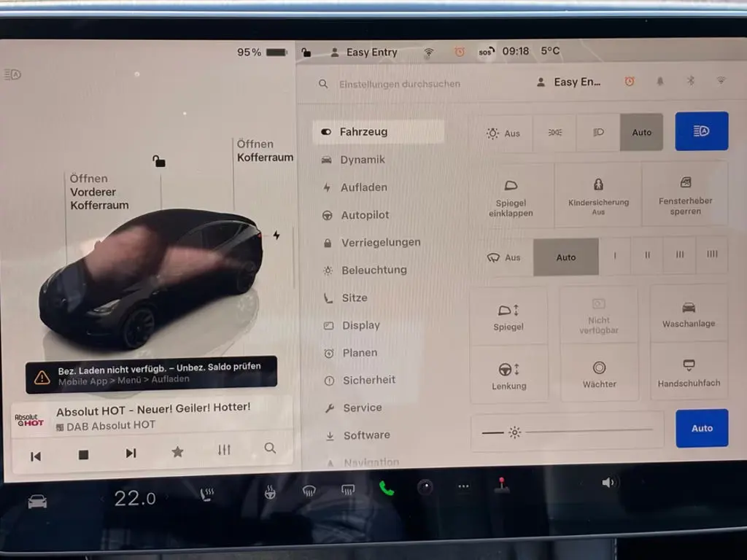Tap the Waschanlage car wash mode
This screenshot has width=747, height=560.
pyautogui.click(x=689, y=314)
